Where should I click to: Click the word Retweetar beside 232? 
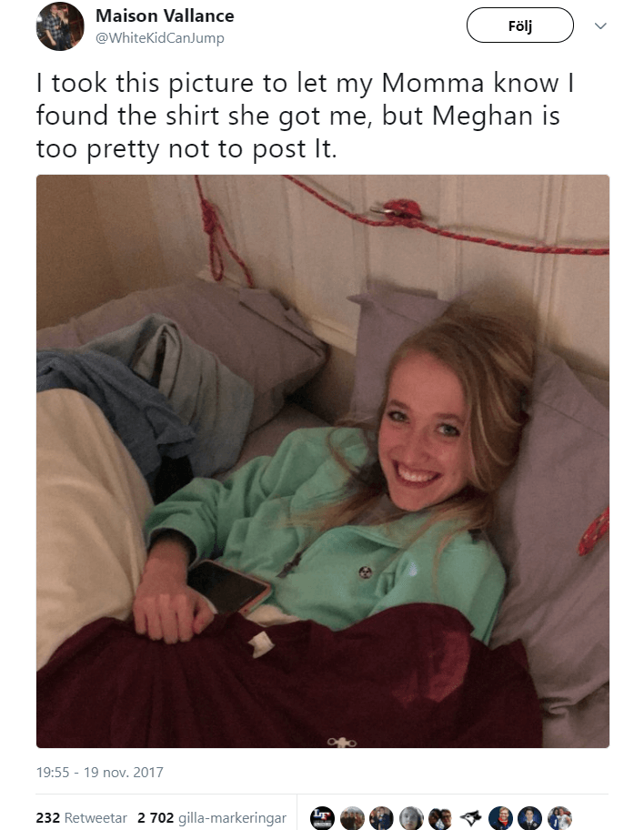96,818
